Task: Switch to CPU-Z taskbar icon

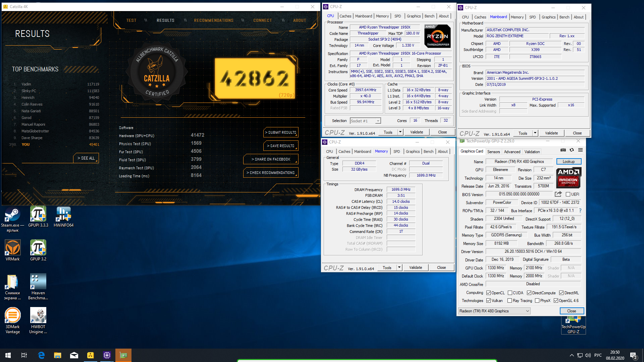Action: click(x=107, y=355)
